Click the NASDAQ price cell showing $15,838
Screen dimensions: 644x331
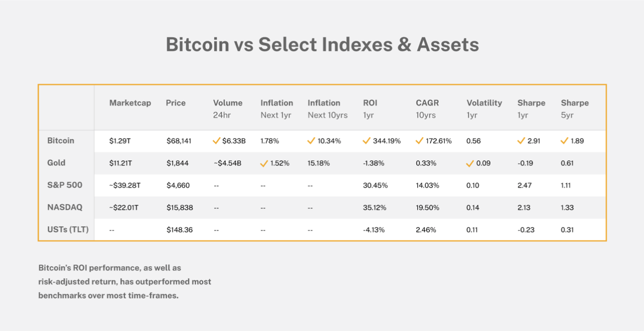coord(179,207)
